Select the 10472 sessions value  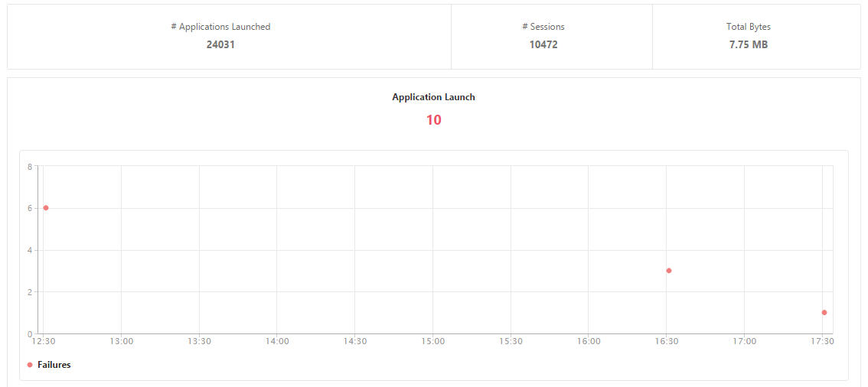(x=543, y=45)
